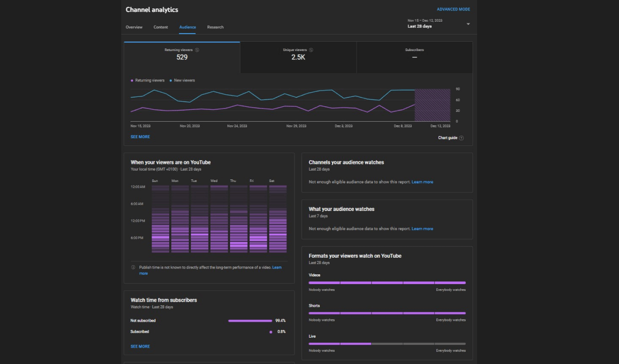Click the publish time info icon

coord(133,267)
